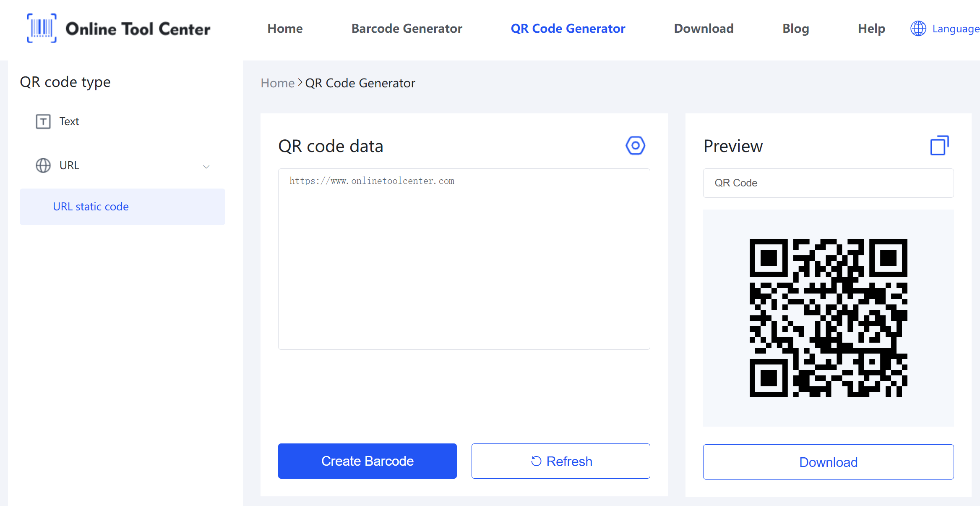Toggle URL QR code type selection
Image resolution: width=980 pixels, height=506 pixels.
[x=122, y=166]
